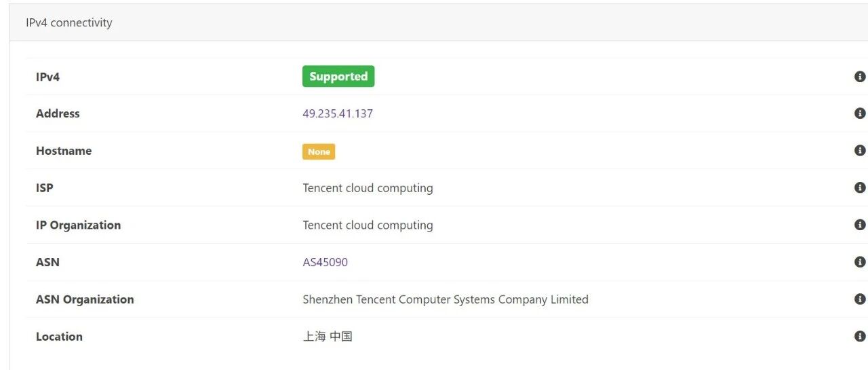Click the info icon in the IPv4 row

860,77
